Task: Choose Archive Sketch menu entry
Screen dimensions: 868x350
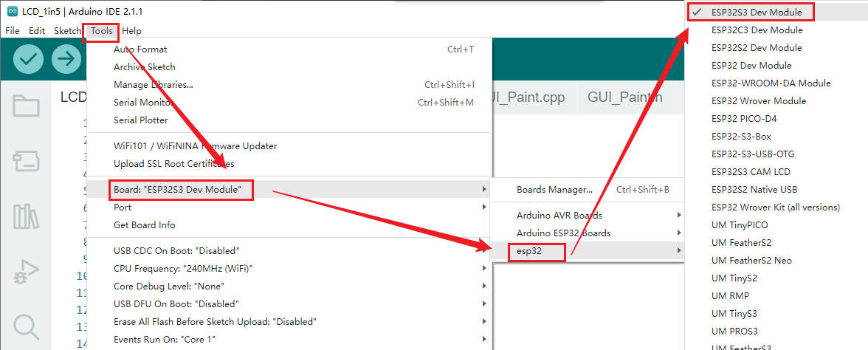Action: pos(289,67)
